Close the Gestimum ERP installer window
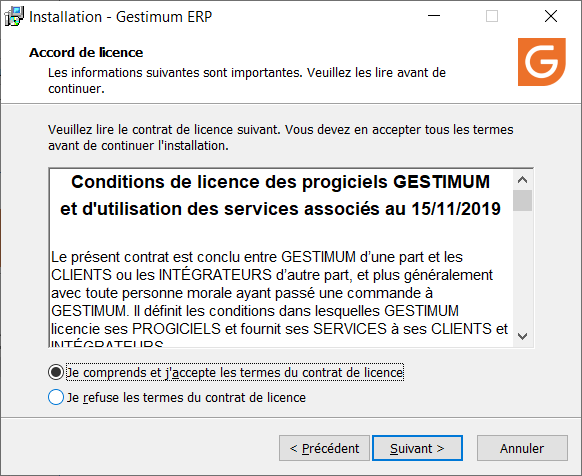 pos(551,16)
